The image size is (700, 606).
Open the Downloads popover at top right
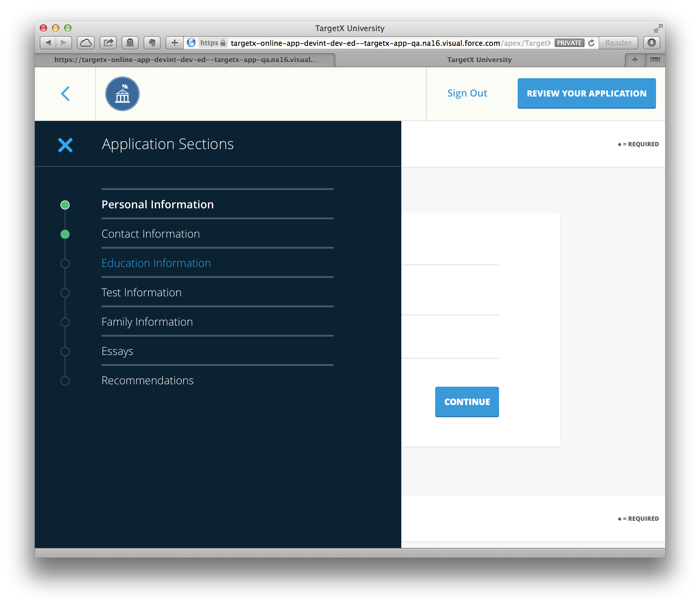pyautogui.click(x=652, y=43)
